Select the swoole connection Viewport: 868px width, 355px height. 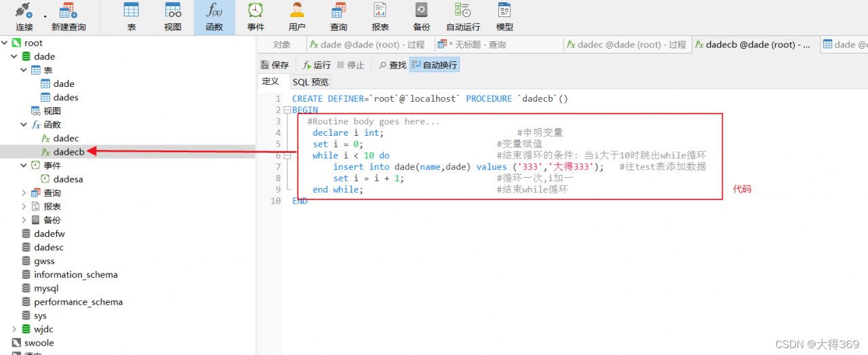tap(39, 343)
